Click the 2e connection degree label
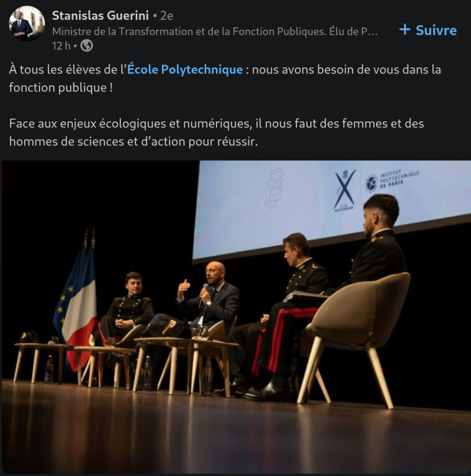This screenshot has height=476, width=471. pos(166,16)
